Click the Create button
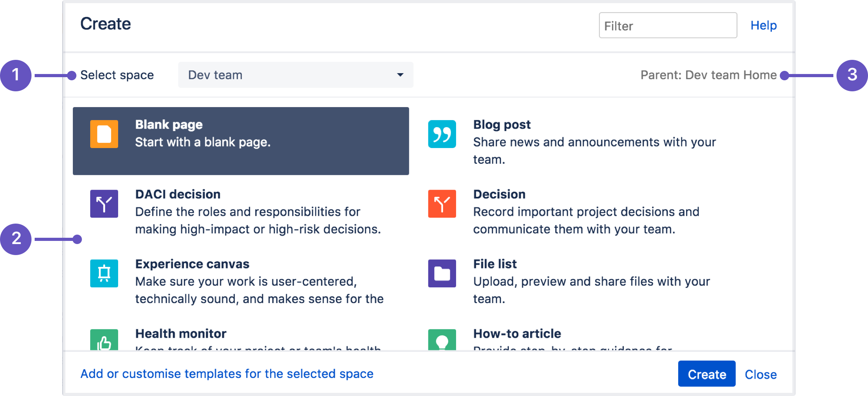Viewport: 868px width, 396px height. [x=706, y=374]
